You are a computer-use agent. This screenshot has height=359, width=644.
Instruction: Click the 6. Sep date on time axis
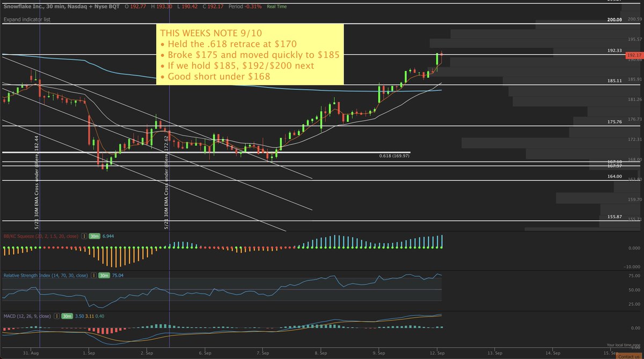click(206, 353)
